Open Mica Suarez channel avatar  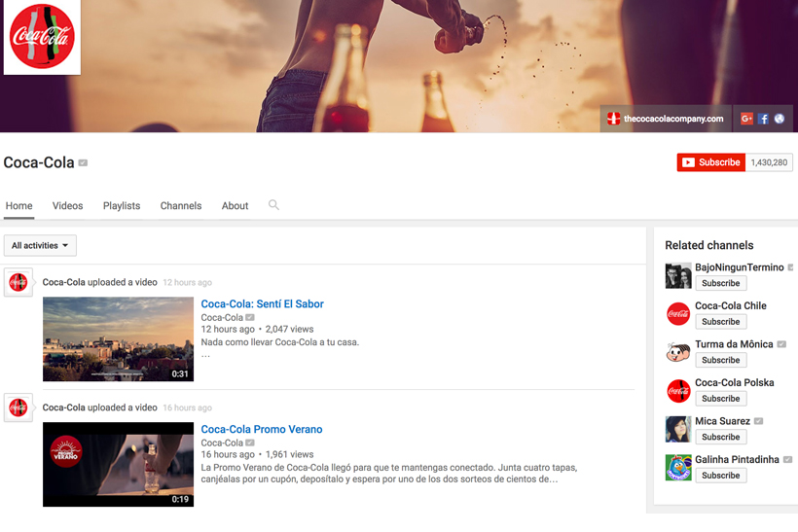coord(677,429)
